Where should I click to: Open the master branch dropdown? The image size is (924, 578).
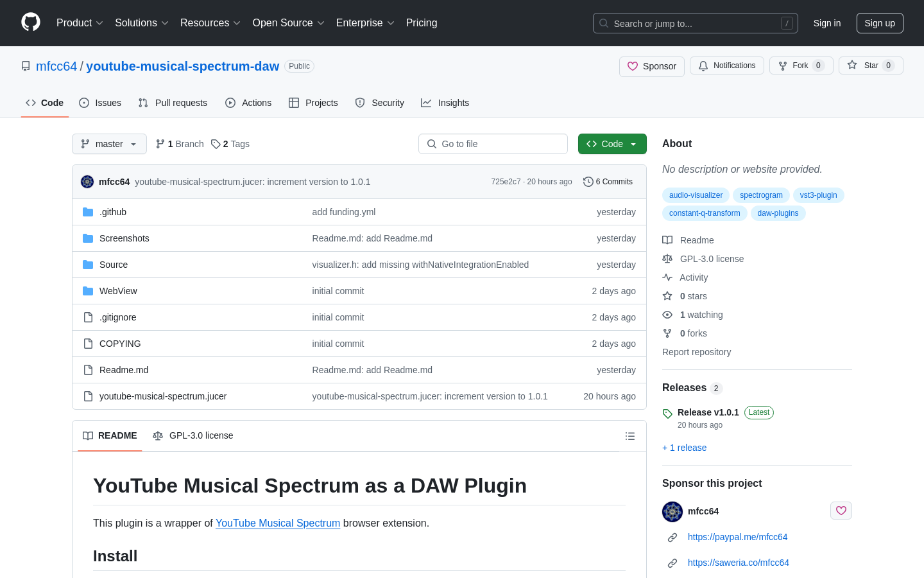[x=109, y=144]
